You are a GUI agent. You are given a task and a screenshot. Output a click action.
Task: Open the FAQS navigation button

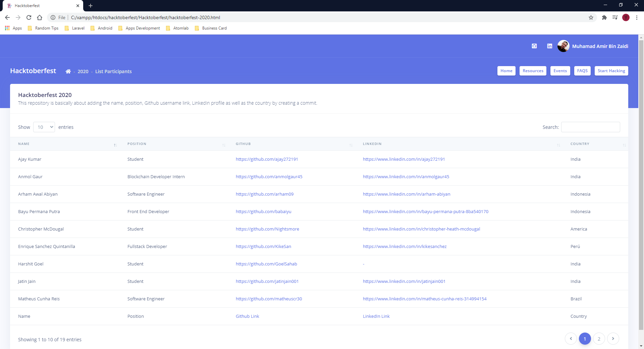582,71
